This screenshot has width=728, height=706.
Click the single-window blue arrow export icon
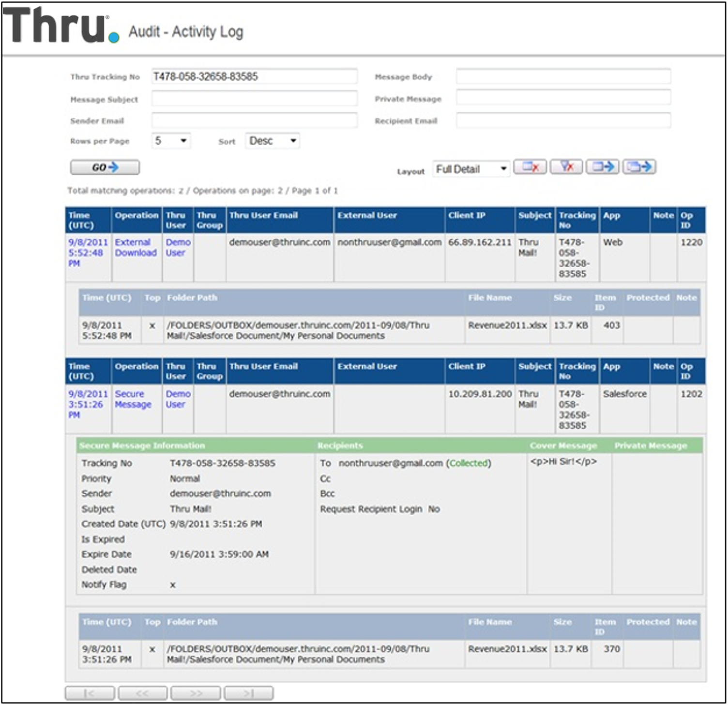tap(602, 167)
